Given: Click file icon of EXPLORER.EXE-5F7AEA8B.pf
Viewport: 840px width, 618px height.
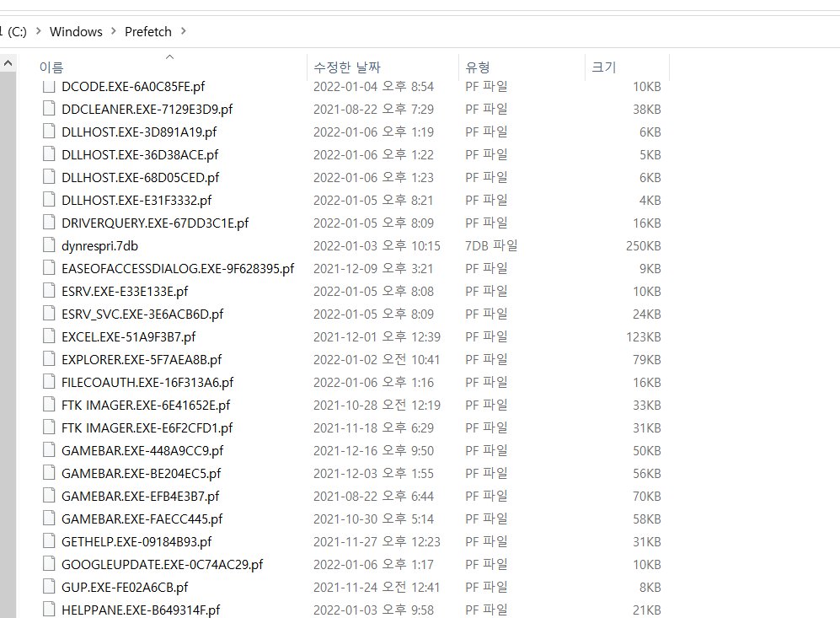Looking at the screenshot, I should tap(49, 358).
